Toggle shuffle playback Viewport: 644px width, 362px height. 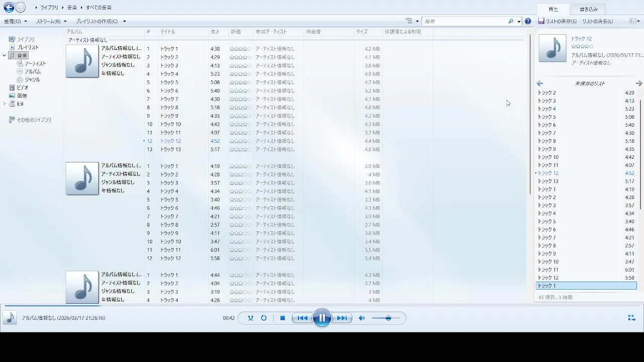(251, 318)
